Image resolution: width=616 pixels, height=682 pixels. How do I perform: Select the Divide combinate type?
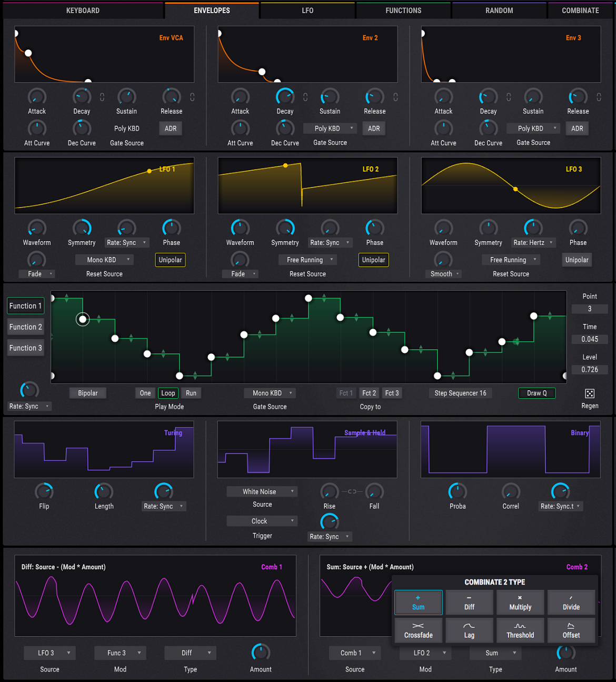(x=571, y=602)
